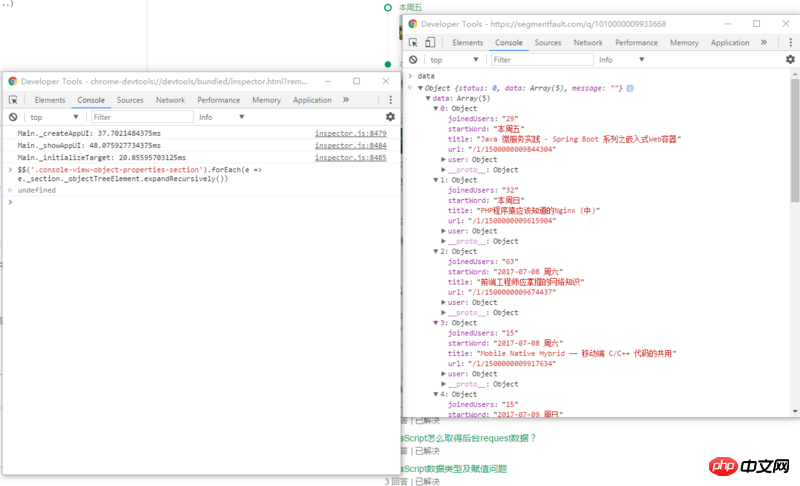Select Console tab in left DevTools
The height and width of the screenshot is (486, 800).
(91, 100)
